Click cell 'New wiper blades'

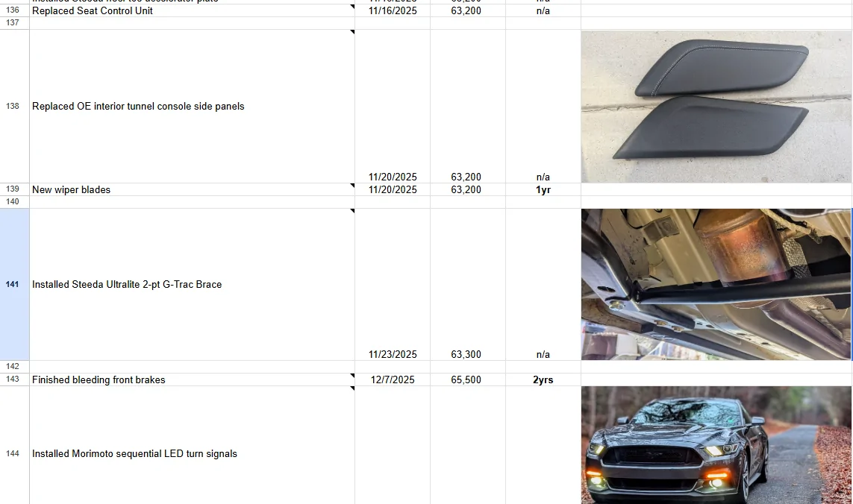click(192, 190)
